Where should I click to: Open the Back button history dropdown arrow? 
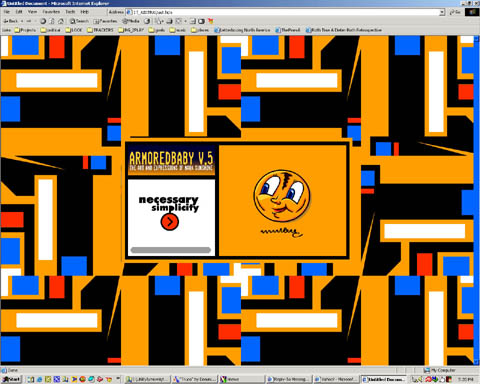point(22,21)
